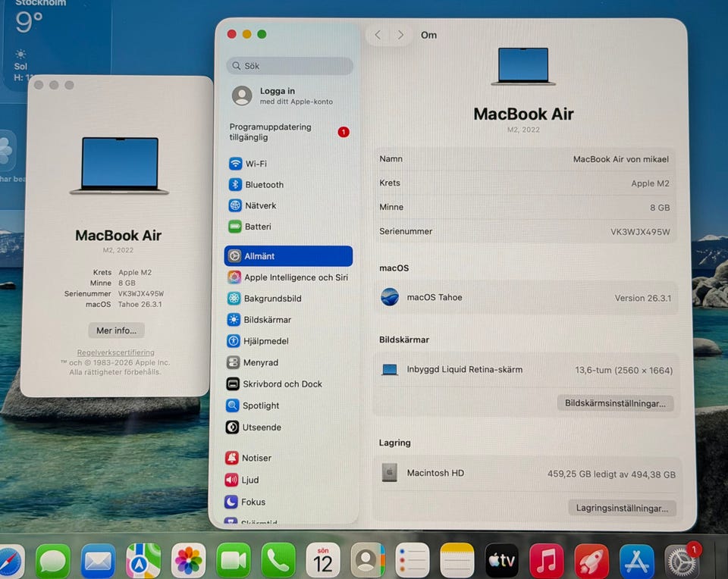Open Apple Intelligence och Siri
Image resolution: width=728 pixels, height=579 pixels.
(295, 277)
